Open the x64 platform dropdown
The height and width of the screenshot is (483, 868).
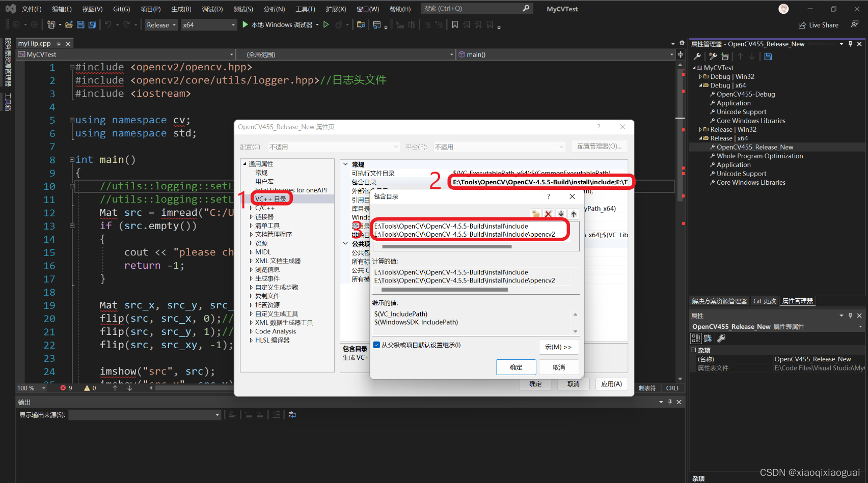click(x=209, y=24)
